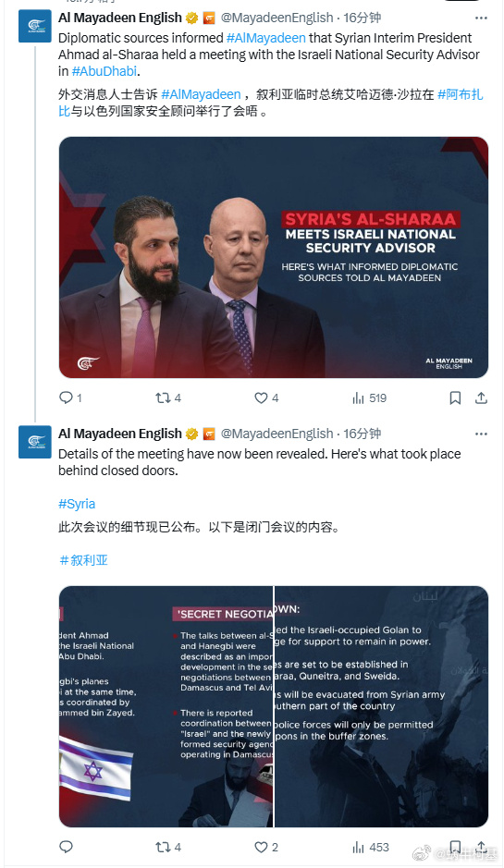504x868 pixels.
Task: Open the #AbuDhabi hashtag link
Action: click(x=104, y=71)
